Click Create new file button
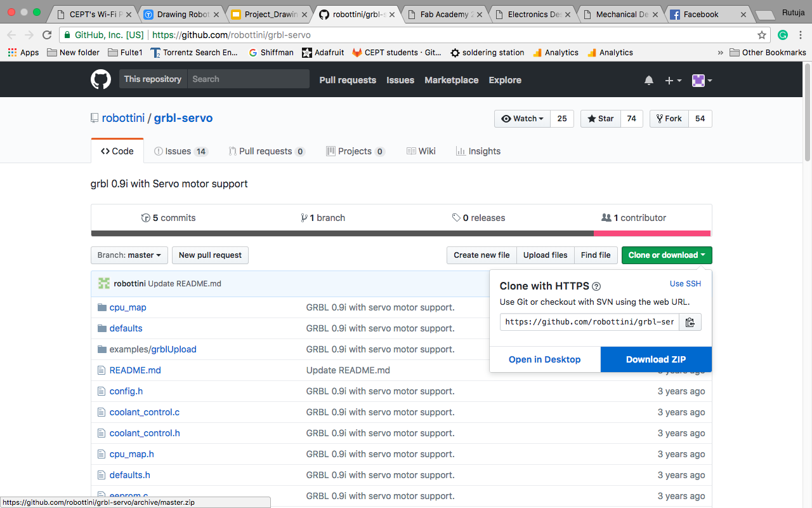The height and width of the screenshot is (508, 812). (x=481, y=255)
